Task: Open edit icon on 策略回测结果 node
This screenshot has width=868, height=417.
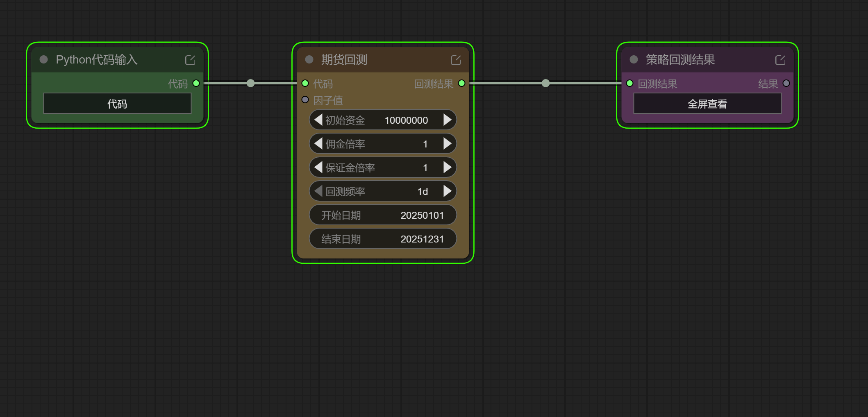Action: (x=780, y=60)
